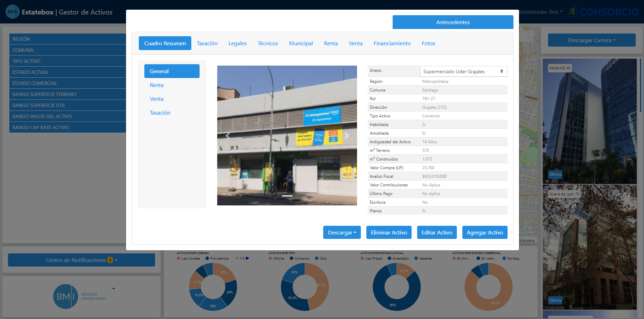The image size is (644, 319).
Task: Click the carousel slide indicator bar
Action: (x=287, y=196)
